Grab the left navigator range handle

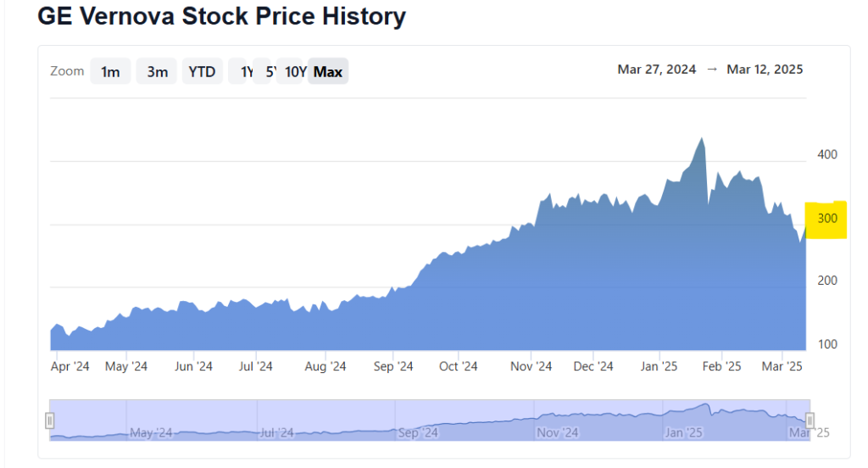tap(50, 421)
